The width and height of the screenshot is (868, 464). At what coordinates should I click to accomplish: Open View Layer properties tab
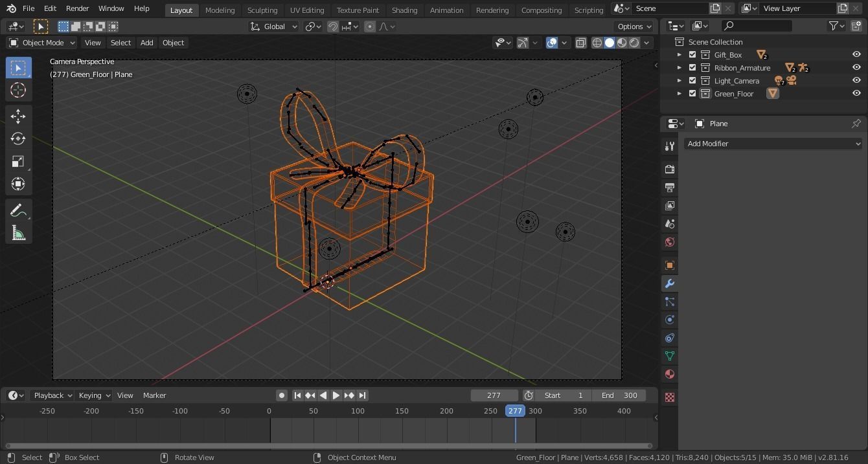[x=669, y=206]
